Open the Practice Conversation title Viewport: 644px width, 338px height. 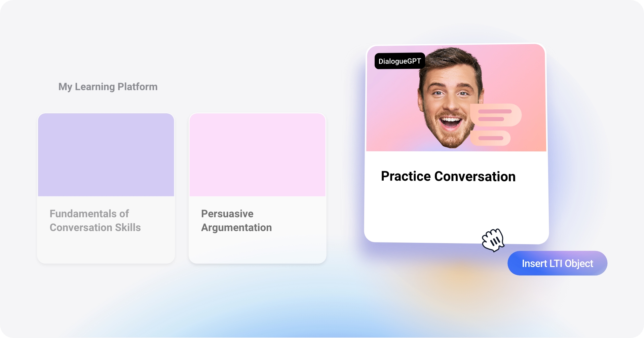click(x=448, y=177)
